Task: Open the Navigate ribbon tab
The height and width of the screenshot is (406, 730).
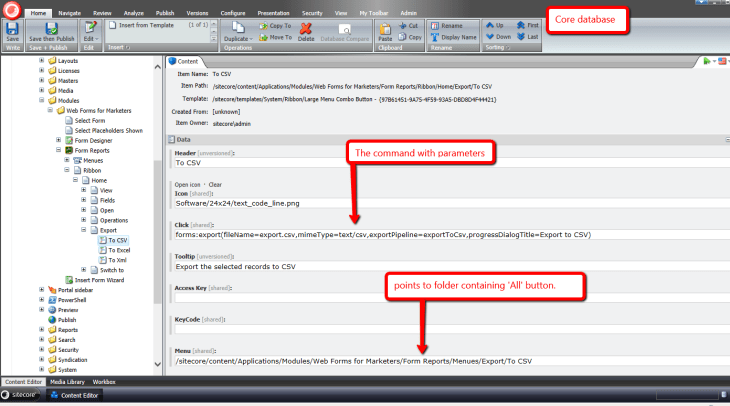Action: (x=69, y=13)
